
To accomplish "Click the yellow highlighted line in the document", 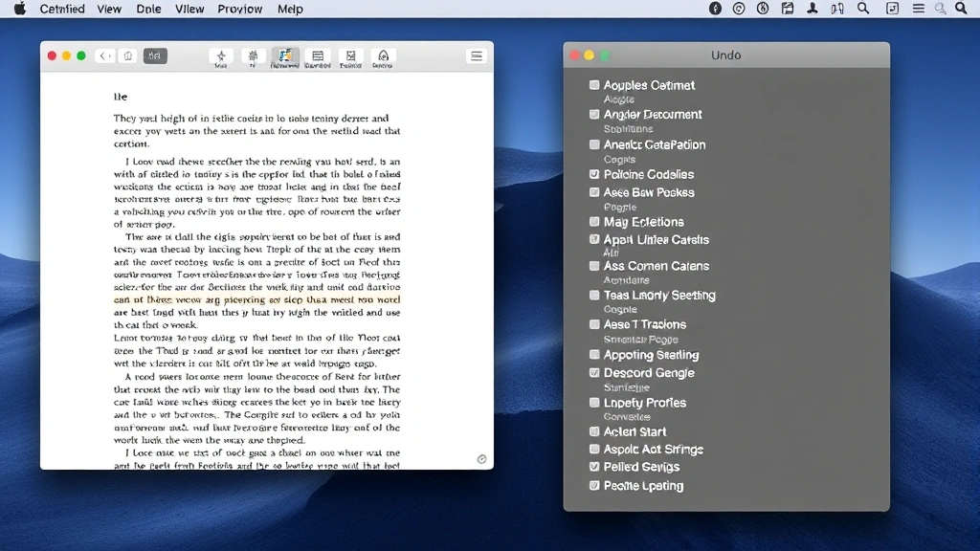I will pyautogui.click(x=256, y=298).
